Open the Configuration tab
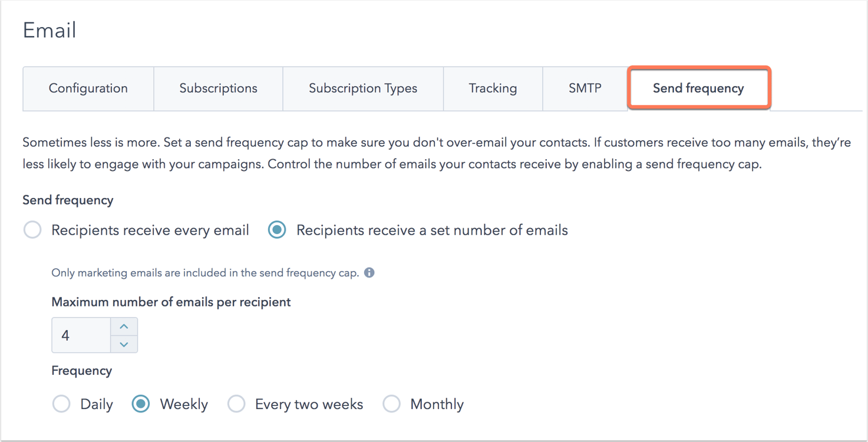The image size is (868, 442). [88, 88]
